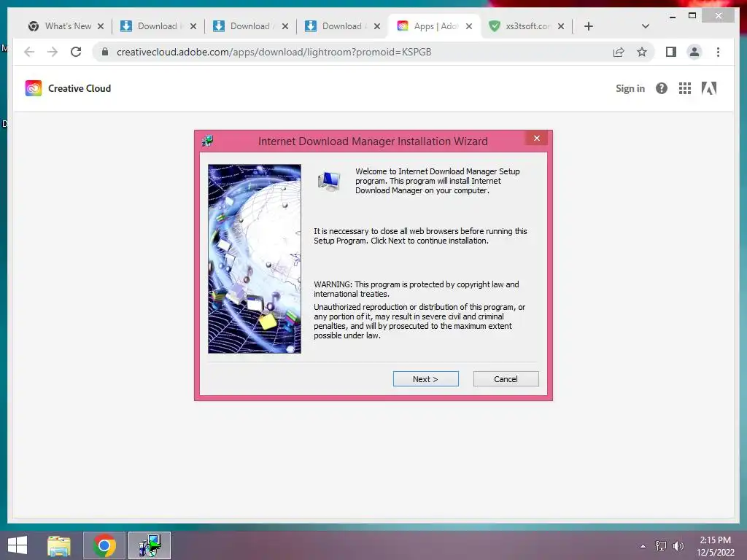Click the Adobe logo in the header
Viewport: 747px width, 560px height.
click(x=709, y=88)
